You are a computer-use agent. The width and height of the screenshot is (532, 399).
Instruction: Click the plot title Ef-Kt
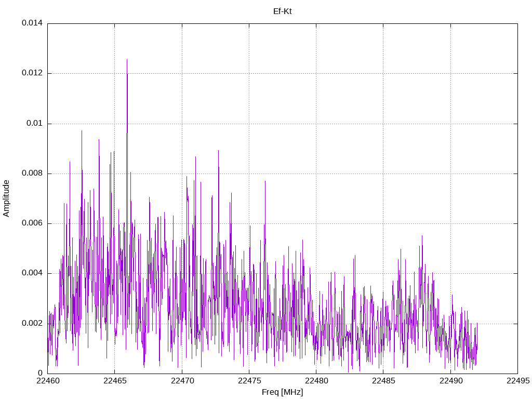pyautogui.click(x=282, y=11)
